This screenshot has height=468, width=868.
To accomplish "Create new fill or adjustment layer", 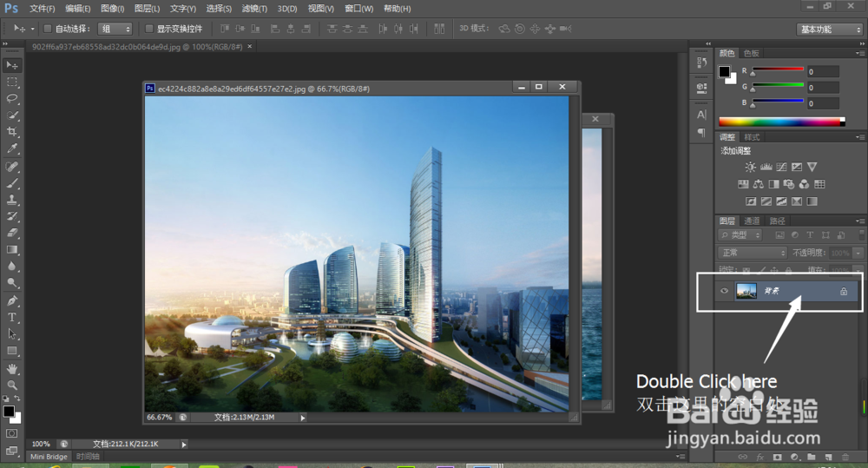I will pos(794,458).
